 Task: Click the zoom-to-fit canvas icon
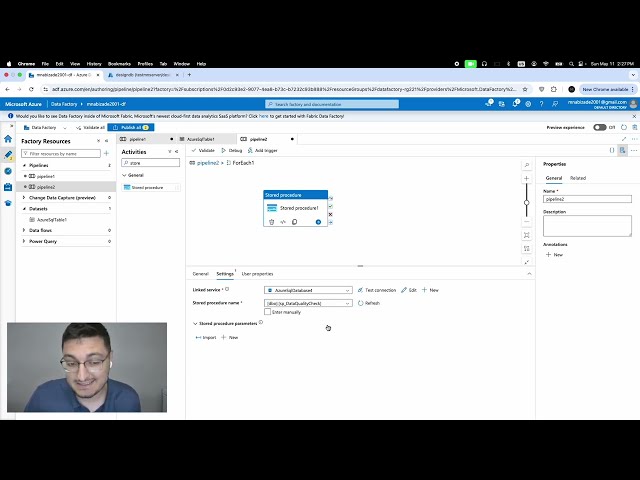pyautogui.click(x=527, y=235)
